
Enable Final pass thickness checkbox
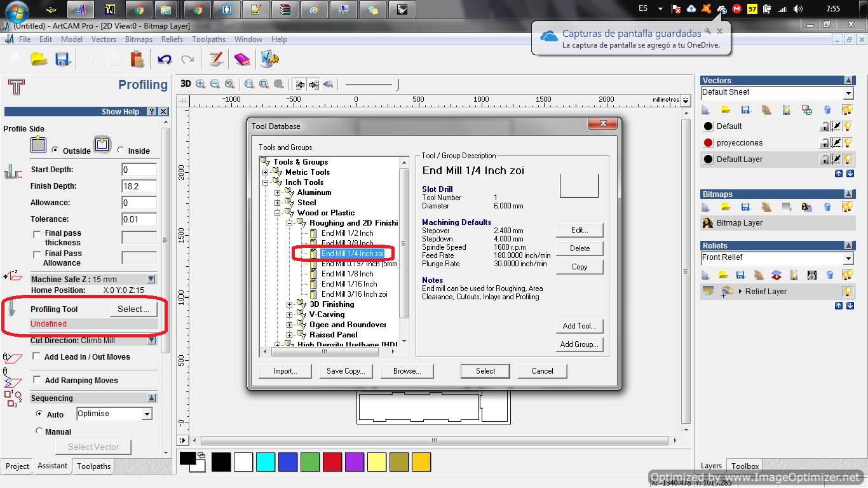[37, 234]
